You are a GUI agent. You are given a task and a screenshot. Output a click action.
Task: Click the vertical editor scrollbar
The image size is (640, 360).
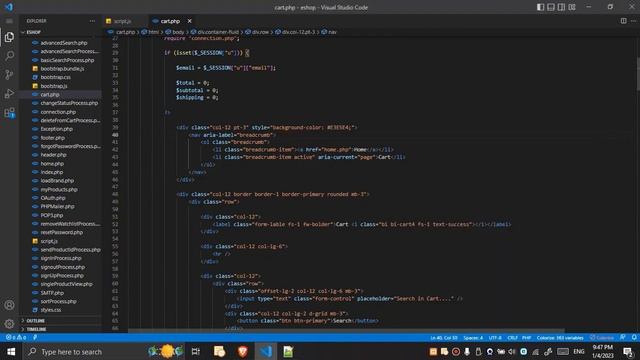click(x=637, y=73)
